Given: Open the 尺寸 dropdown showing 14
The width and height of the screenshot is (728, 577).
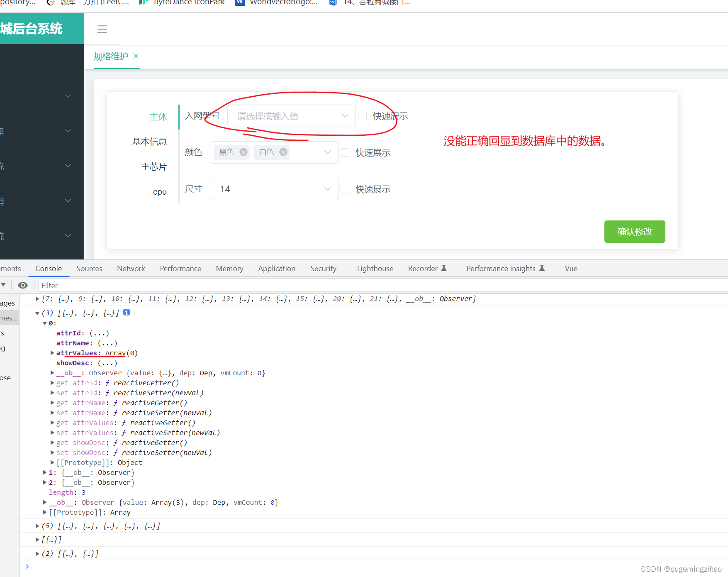Looking at the screenshot, I should click(274, 189).
